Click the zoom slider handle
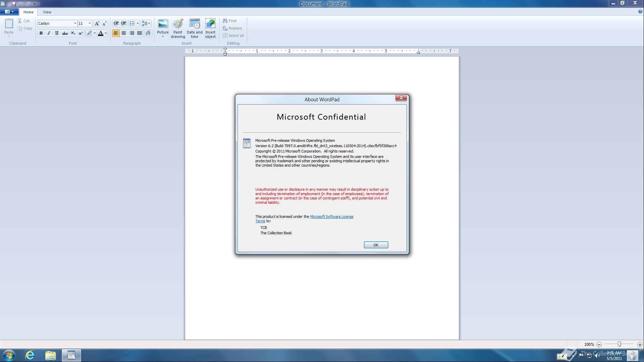This screenshot has height=362, width=644. click(x=620, y=344)
